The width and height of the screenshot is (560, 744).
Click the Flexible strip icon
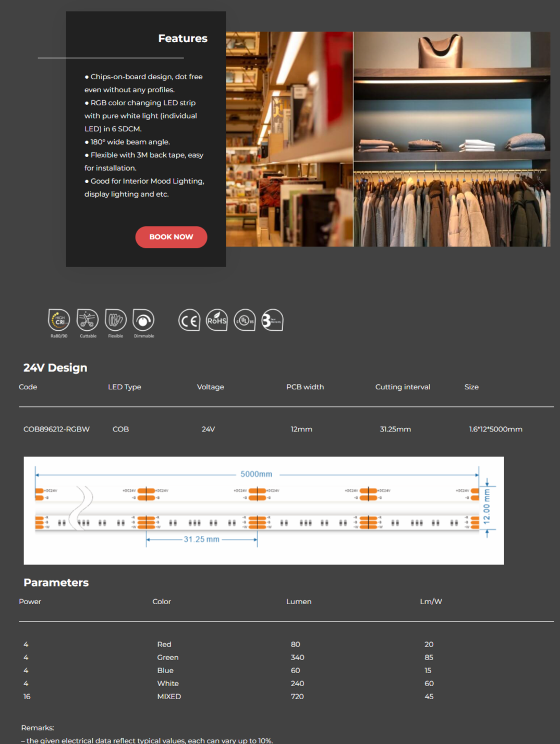point(115,320)
